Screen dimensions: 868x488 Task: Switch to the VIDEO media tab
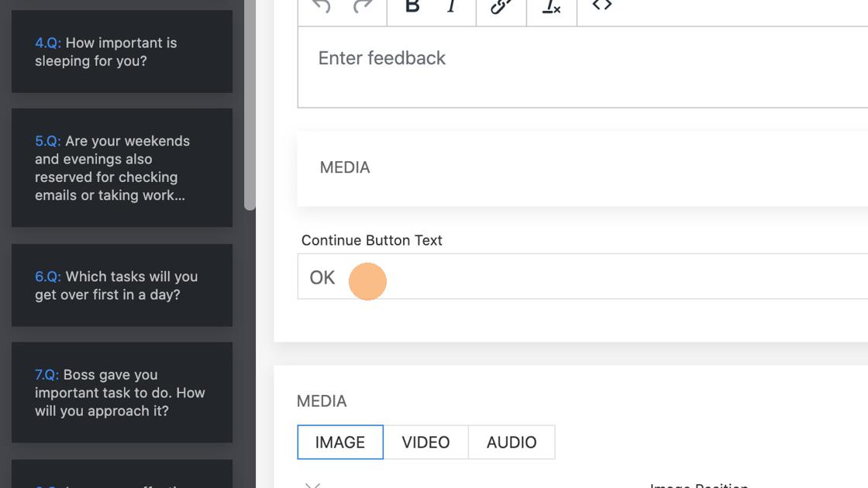coord(425,442)
